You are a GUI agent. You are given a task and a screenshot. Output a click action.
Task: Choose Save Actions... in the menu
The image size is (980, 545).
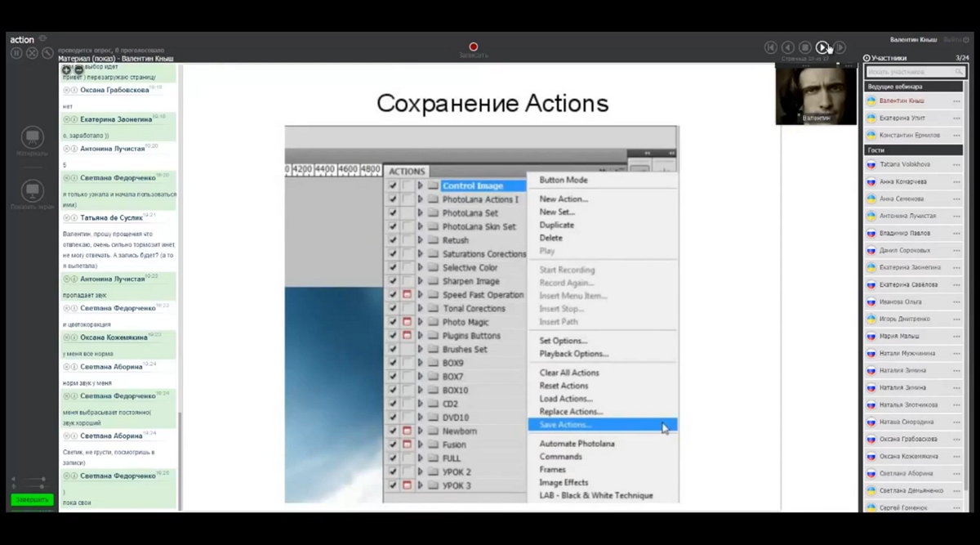click(602, 425)
